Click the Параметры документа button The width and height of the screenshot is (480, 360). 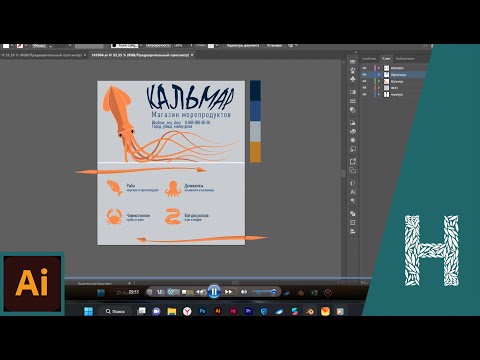tap(243, 46)
